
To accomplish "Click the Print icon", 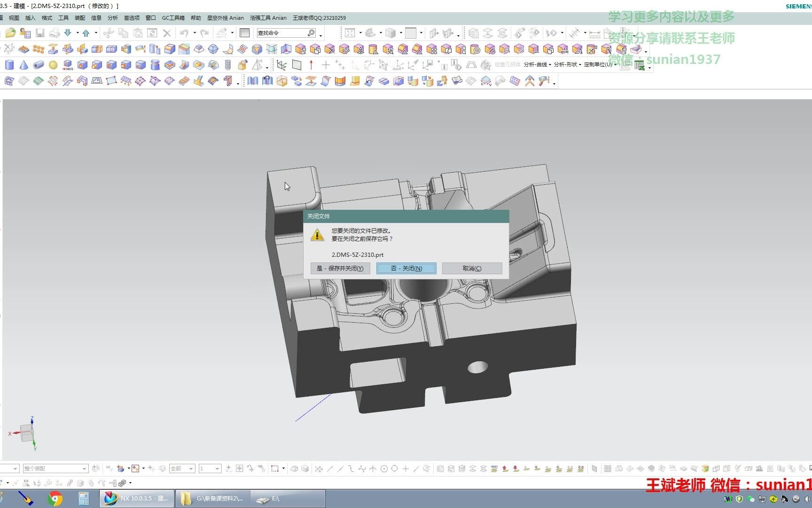I will tap(55, 32).
